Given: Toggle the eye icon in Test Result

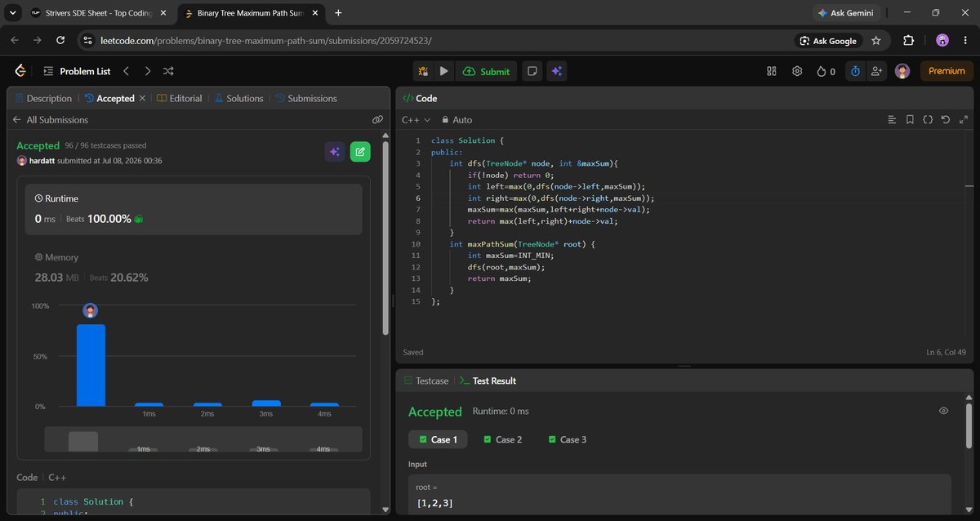Looking at the screenshot, I should pyautogui.click(x=944, y=411).
